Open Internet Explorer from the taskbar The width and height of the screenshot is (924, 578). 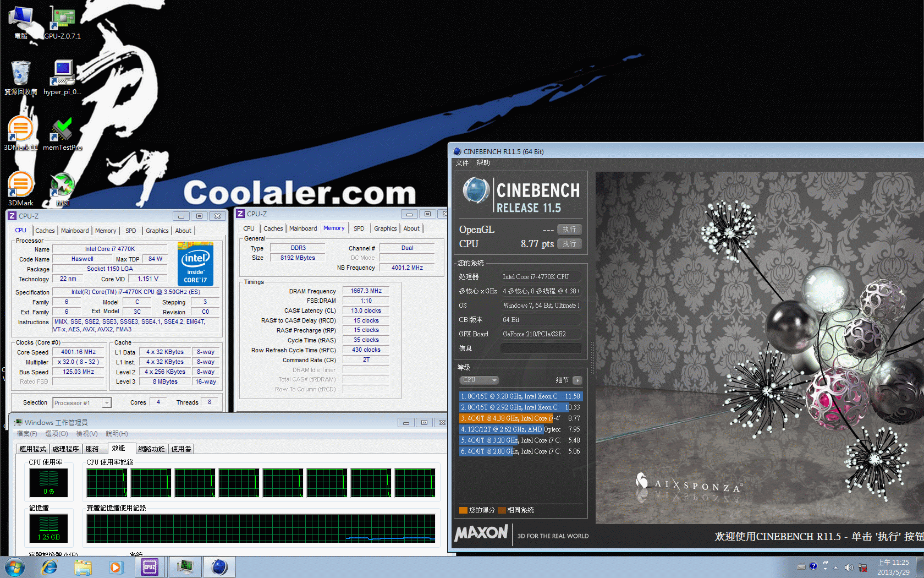(x=50, y=567)
